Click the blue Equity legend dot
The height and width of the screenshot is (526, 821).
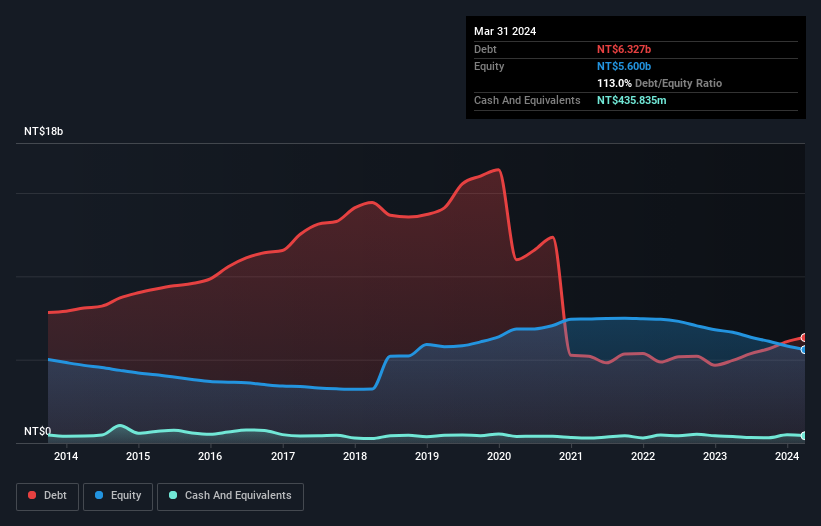point(99,495)
